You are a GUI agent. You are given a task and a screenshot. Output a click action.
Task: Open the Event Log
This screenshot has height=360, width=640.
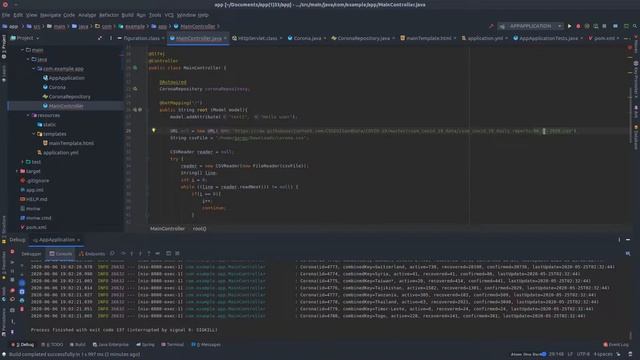click(x=616, y=345)
